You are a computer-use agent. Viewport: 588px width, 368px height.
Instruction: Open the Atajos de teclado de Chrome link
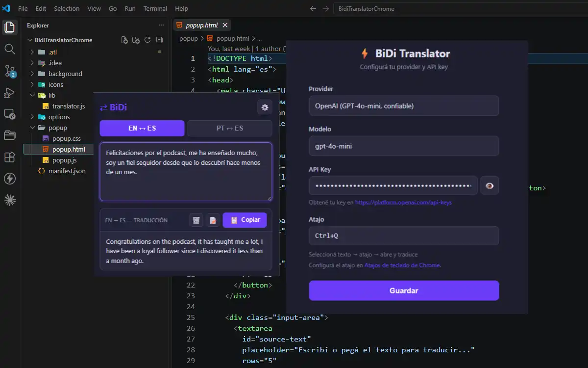click(403, 265)
